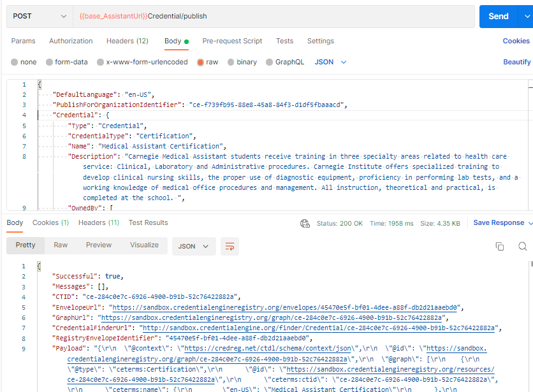533x392 pixels.
Task: Open response search with magnifier icon
Action: tap(522, 245)
